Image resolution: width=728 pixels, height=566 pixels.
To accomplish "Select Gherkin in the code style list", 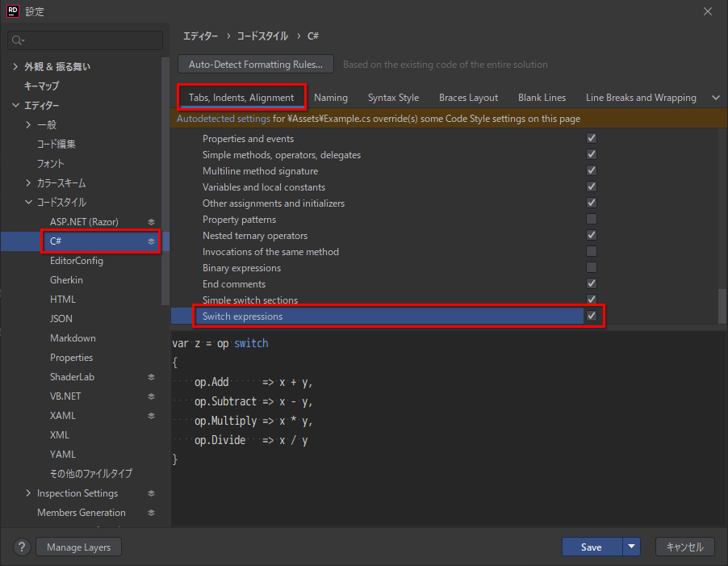I will [66, 280].
